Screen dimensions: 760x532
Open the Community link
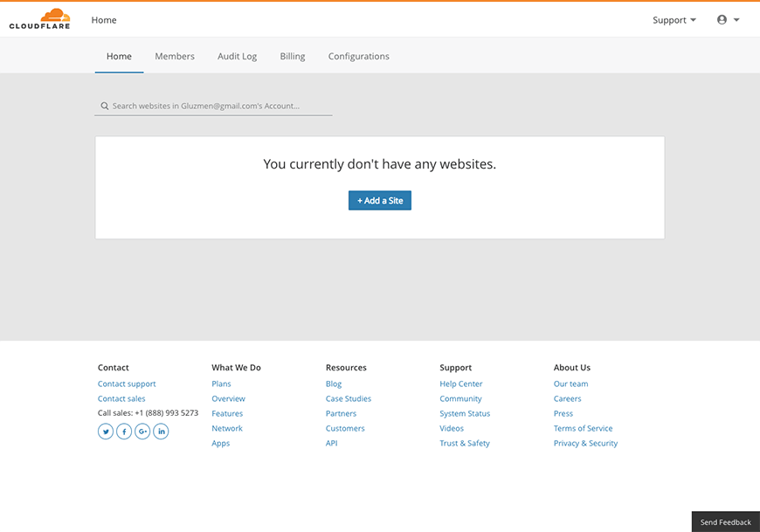pyautogui.click(x=460, y=398)
